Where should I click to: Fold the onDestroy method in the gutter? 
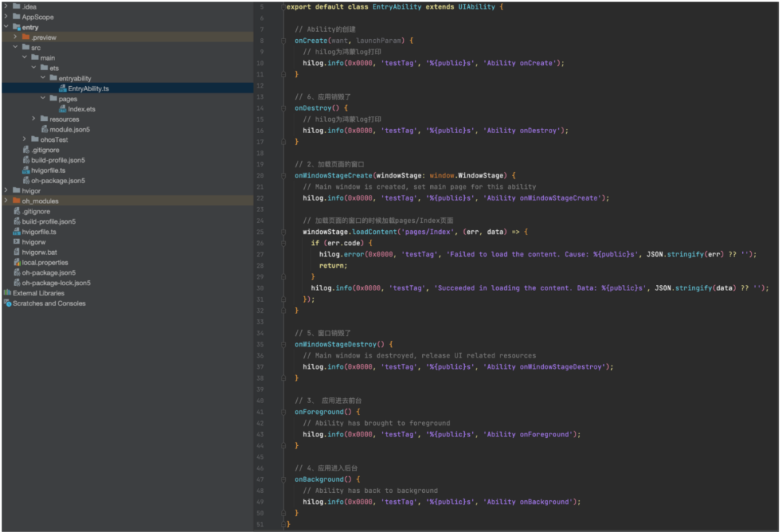[283, 108]
